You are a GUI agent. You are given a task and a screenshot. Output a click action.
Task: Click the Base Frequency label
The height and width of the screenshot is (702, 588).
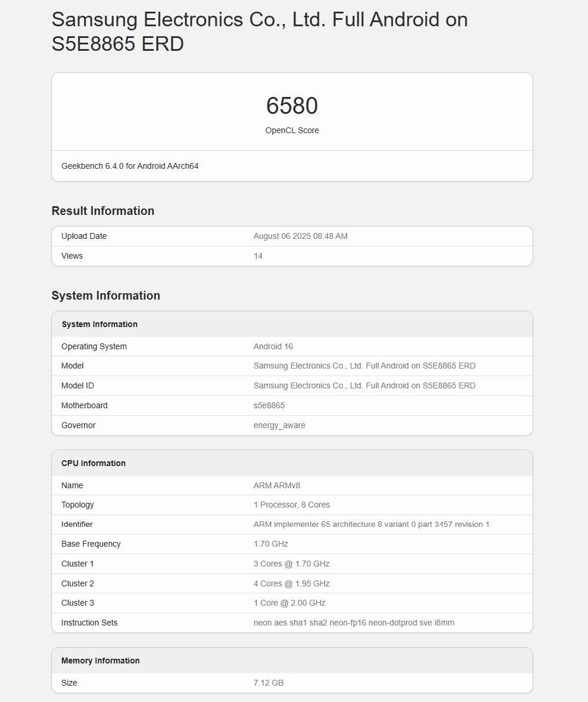(x=91, y=544)
